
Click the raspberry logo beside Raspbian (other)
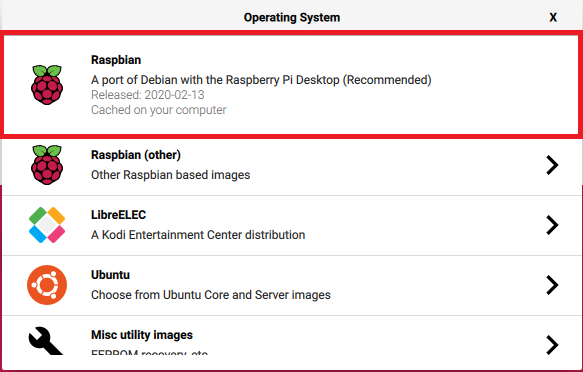47,165
